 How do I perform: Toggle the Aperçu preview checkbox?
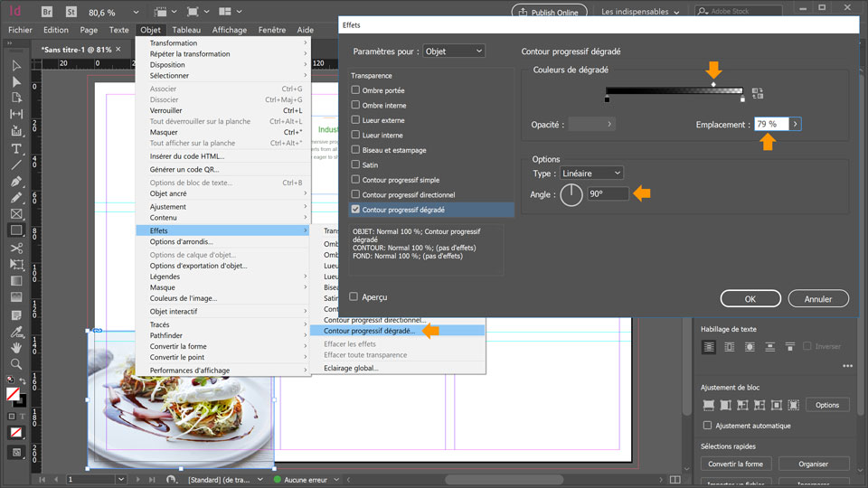(x=354, y=296)
